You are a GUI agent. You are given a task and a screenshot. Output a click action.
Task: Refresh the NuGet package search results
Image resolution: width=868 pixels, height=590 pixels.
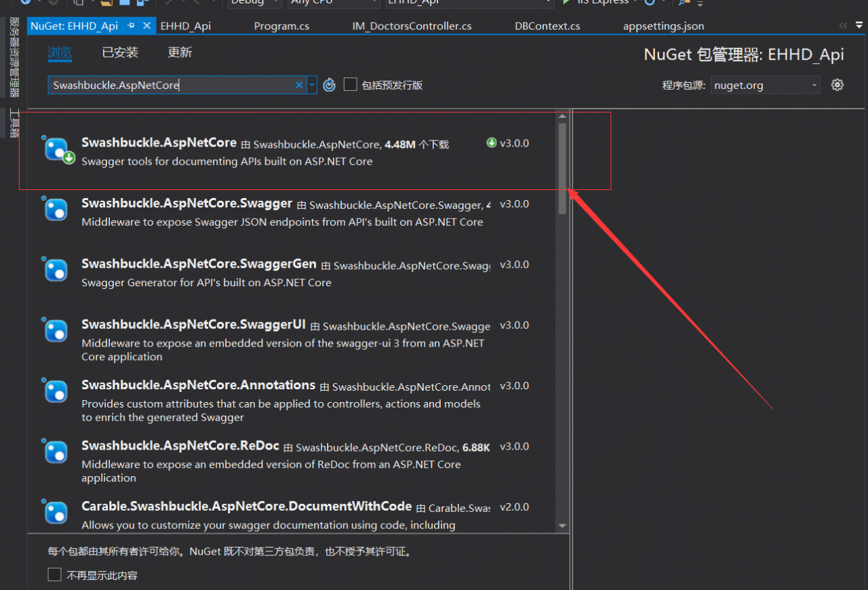(x=330, y=85)
